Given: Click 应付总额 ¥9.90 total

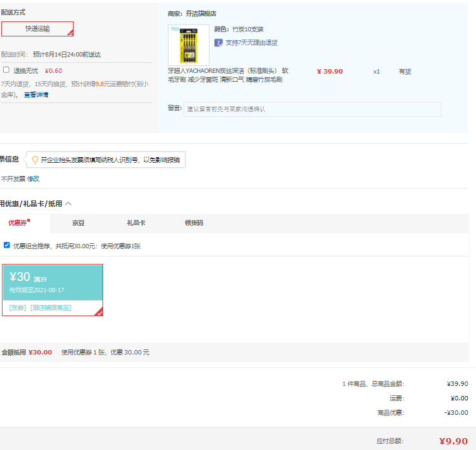Looking at the screenshot, I should click(453, 441).
